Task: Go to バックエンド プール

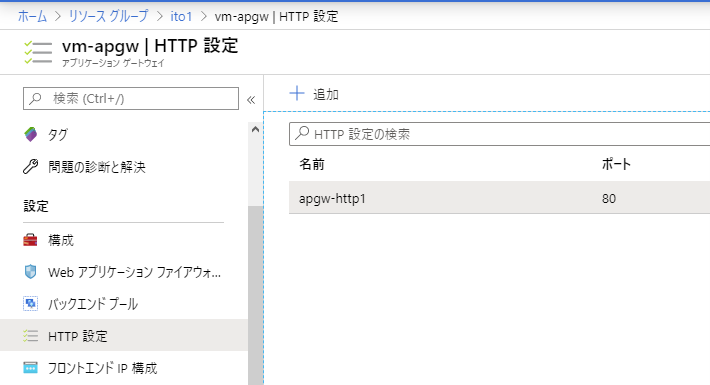Action: coord(93,304)
